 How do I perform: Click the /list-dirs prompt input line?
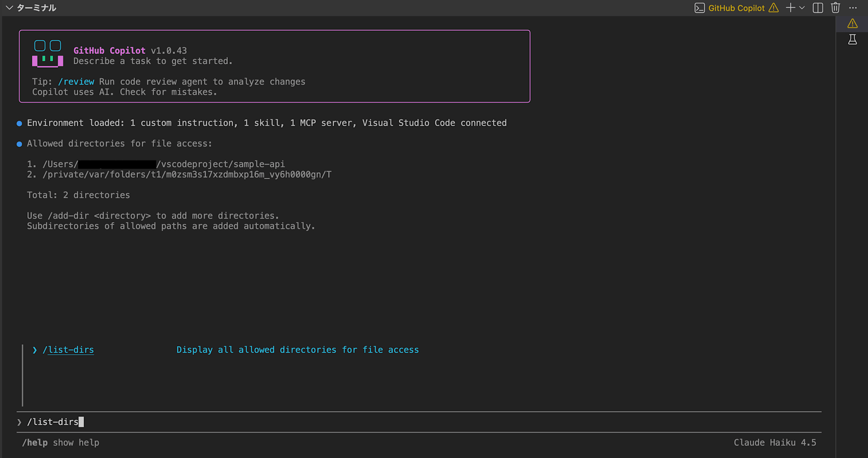pyautogui.click(x=419, y=422)
